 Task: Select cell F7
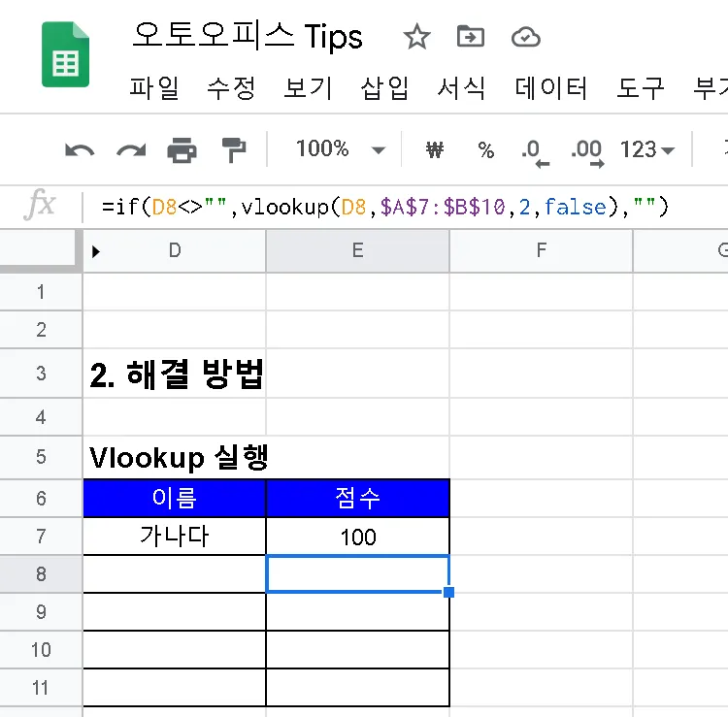541,537
